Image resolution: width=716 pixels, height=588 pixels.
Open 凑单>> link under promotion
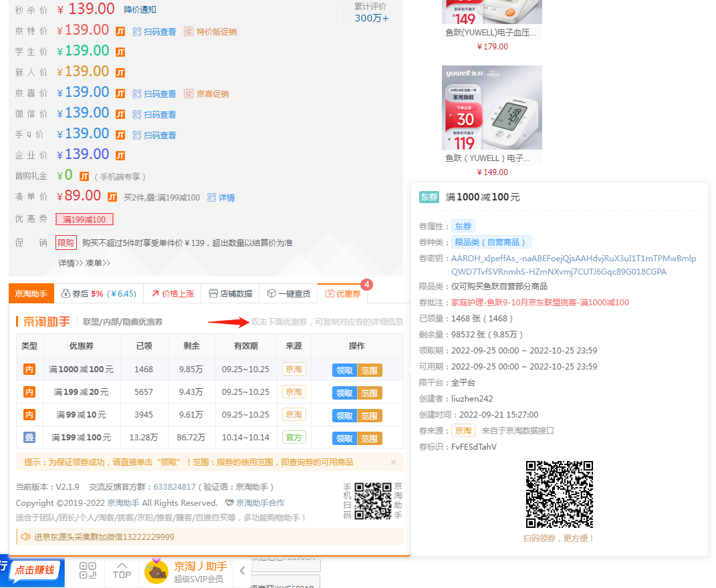point(98,263)
